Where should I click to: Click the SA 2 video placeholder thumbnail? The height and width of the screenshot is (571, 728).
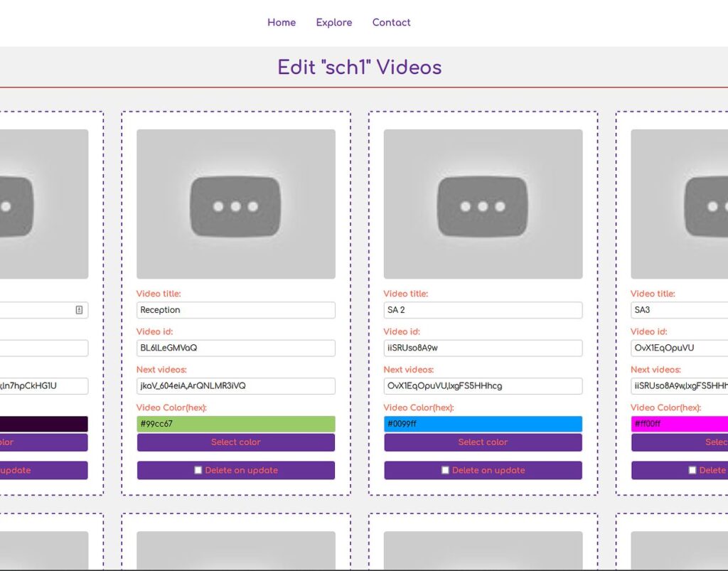click(483, 204)
